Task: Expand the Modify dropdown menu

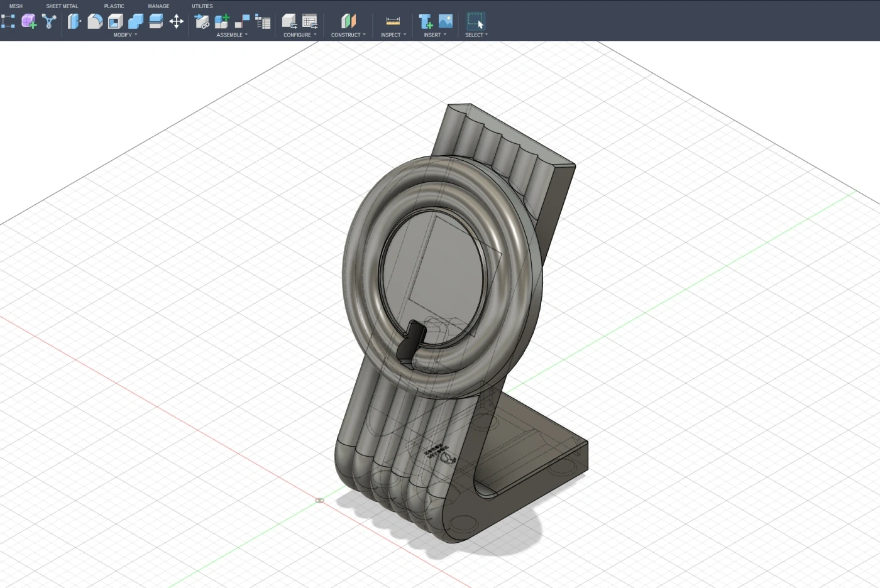Action: pos(125,35)
